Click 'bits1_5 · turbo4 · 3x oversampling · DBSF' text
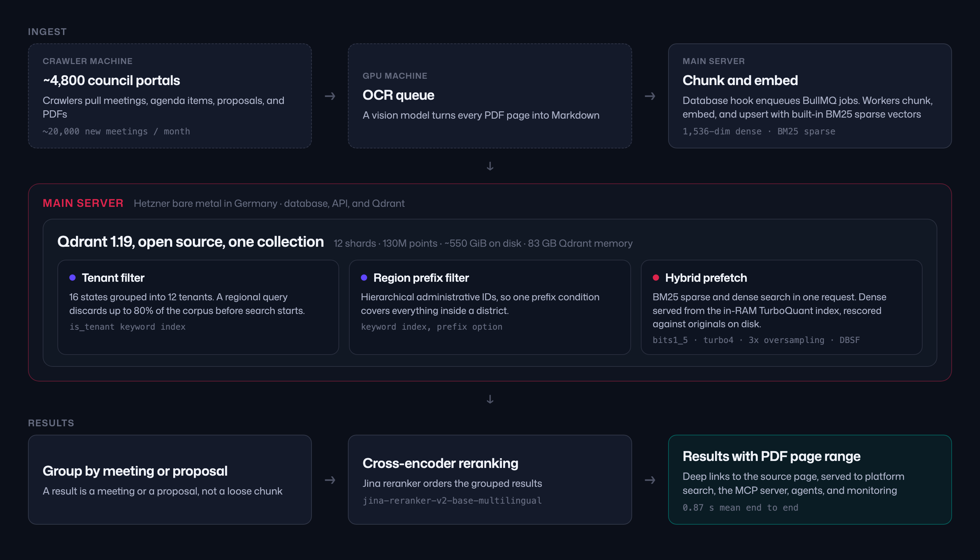This screenshot has width=980, height=560. pos(756,340)
